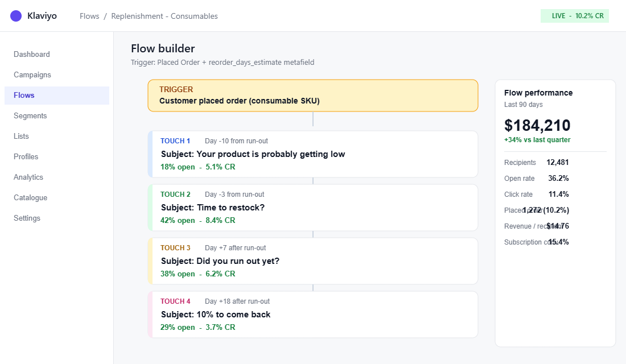Click "38% open - 6.2% CR" stats
Viewport: 626px width, 364px height.
197,274
